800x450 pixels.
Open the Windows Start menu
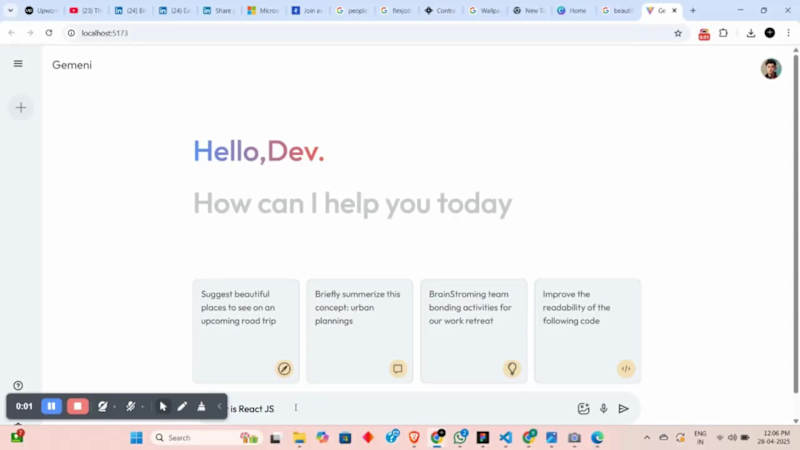[136, 438]
